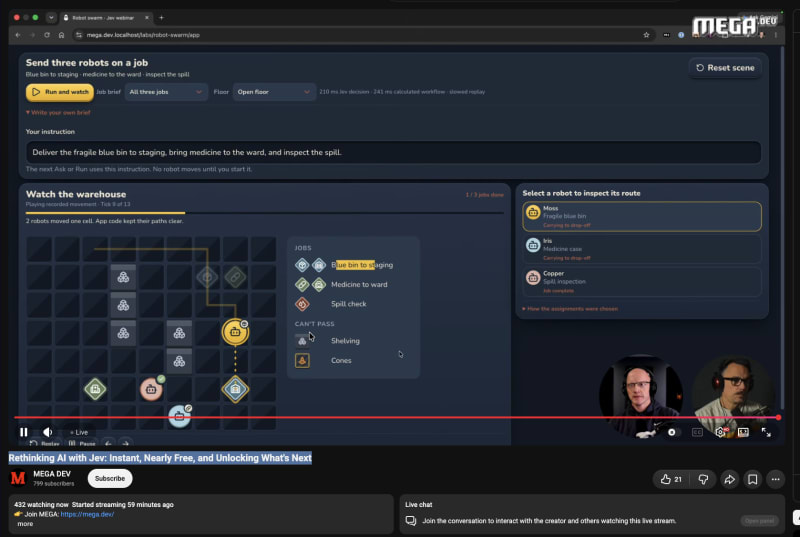Subscribe to the MEGA DEV channel
Screen dimensions: 800x537
click(x=110, y=478)
